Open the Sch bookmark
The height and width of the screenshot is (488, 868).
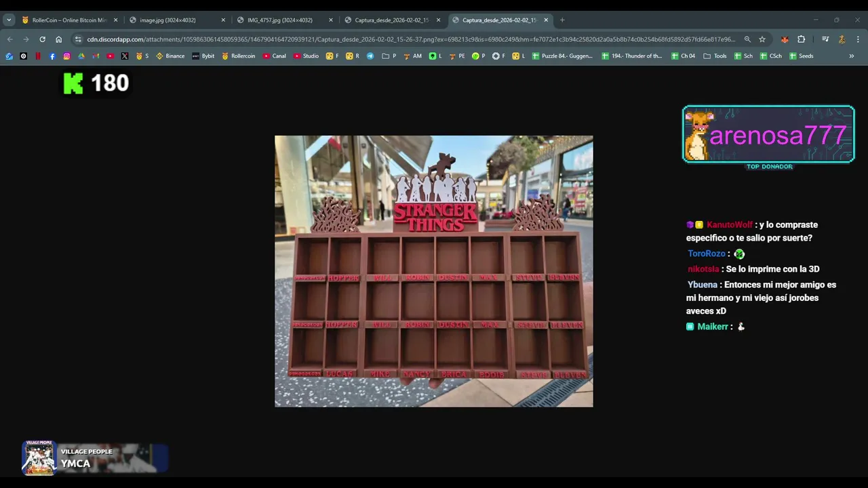point(743,56)
